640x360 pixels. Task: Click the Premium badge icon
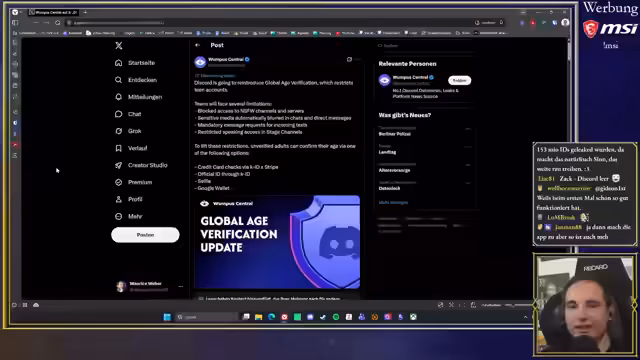coord(118,182)
